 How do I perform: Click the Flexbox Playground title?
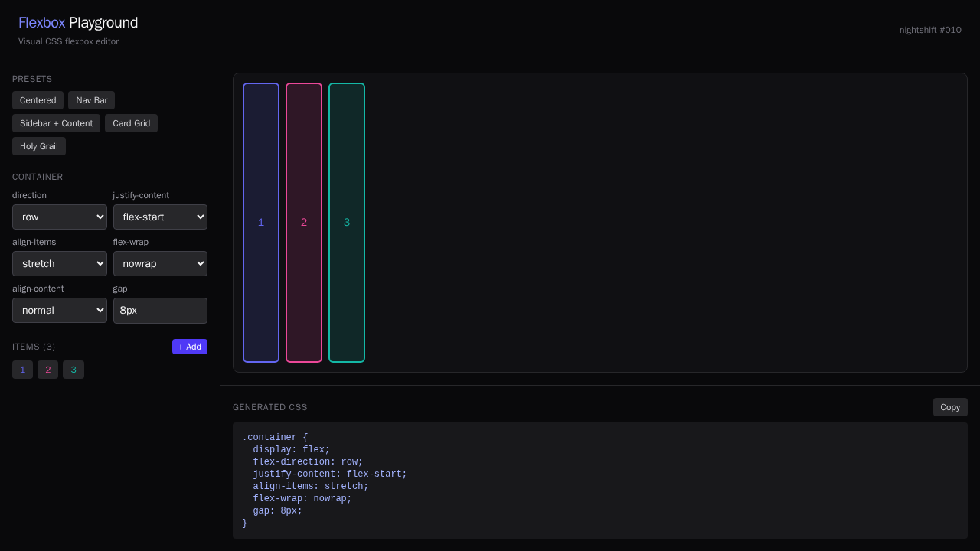[x=77, y=22]
